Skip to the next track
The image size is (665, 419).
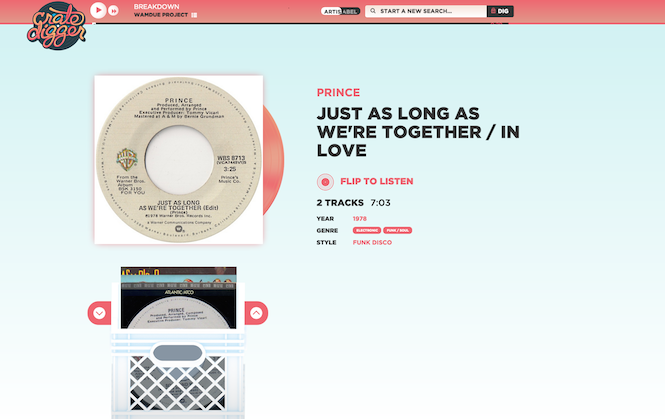pos(113,11)
